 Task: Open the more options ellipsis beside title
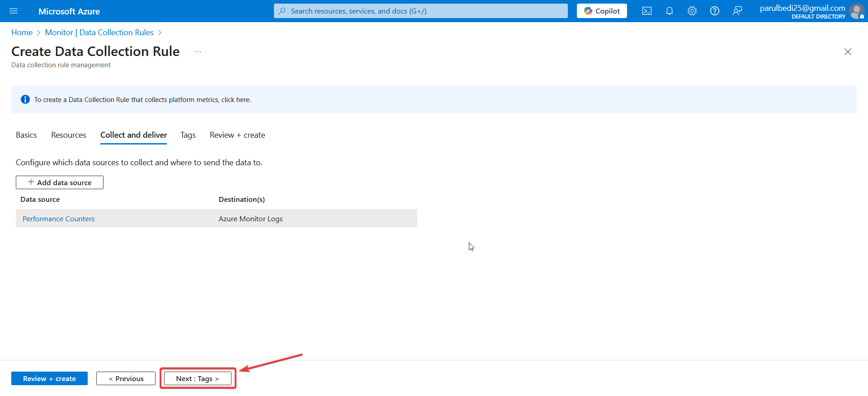click(x=198, y=52)
